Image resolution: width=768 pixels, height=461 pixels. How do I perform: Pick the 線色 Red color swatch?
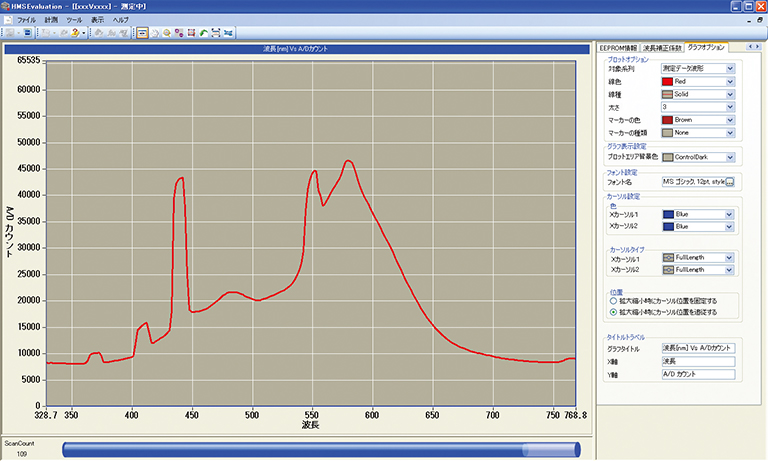(x=668, y=81)
